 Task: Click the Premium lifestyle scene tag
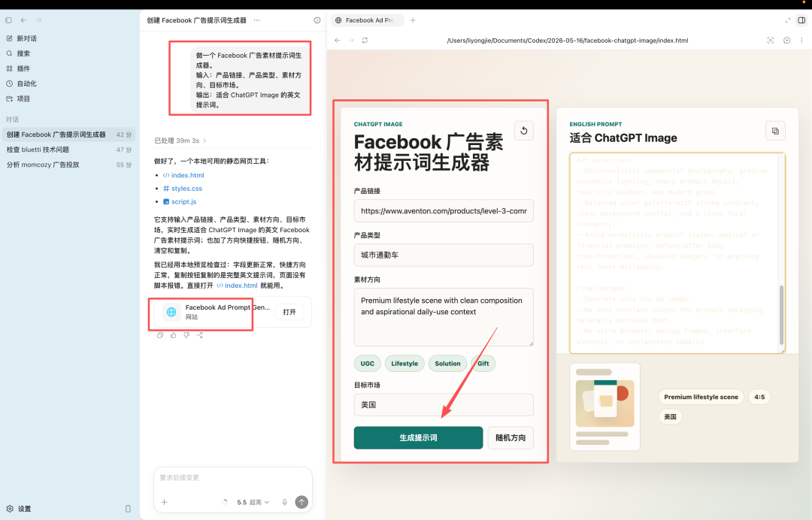701,397
